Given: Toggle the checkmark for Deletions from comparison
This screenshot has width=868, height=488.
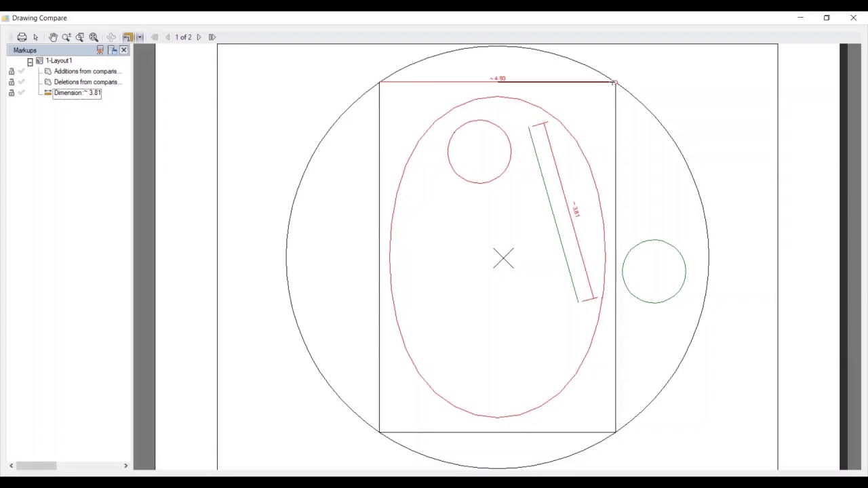Looking at the screenshot, I should tap(21, 82).
